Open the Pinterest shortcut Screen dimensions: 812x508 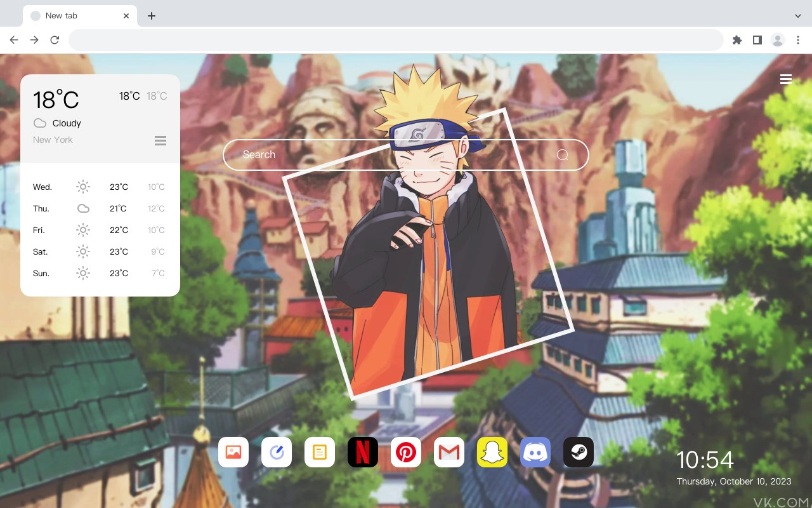(406, 452)
